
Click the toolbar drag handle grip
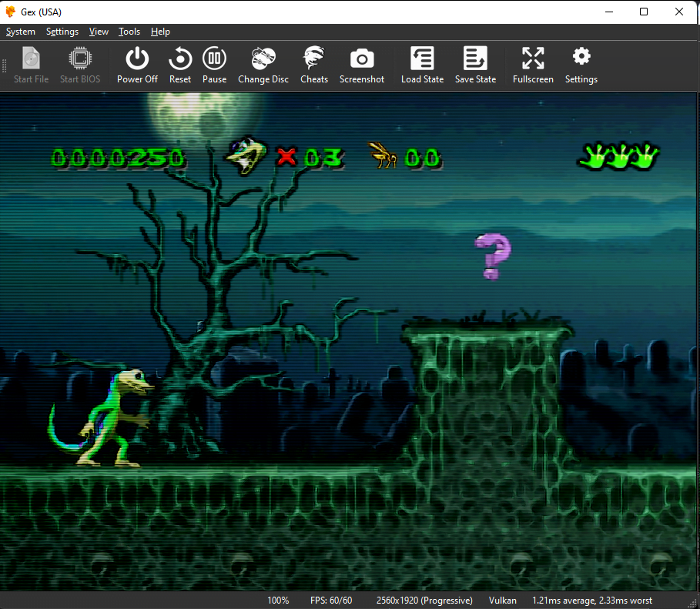click(5, 65)
